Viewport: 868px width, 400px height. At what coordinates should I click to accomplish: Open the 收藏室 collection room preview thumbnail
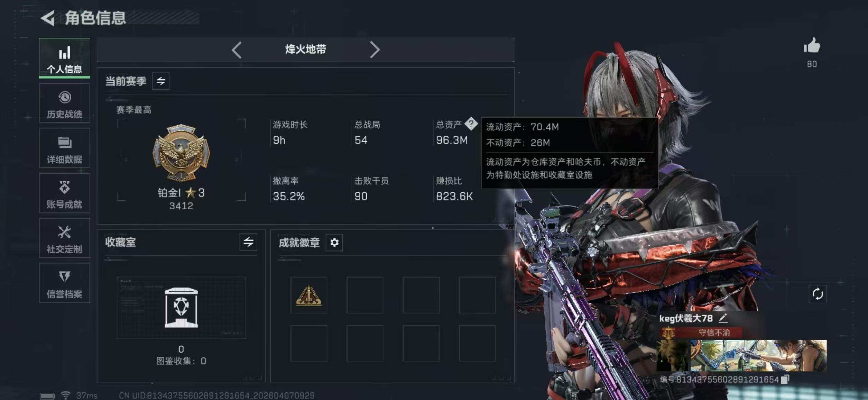coord(181,308)
